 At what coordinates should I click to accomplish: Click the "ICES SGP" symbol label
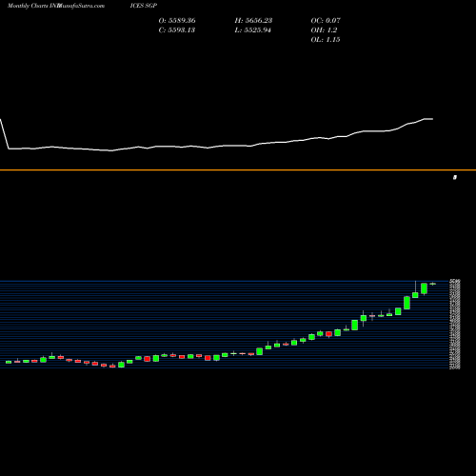coord(144,6)
